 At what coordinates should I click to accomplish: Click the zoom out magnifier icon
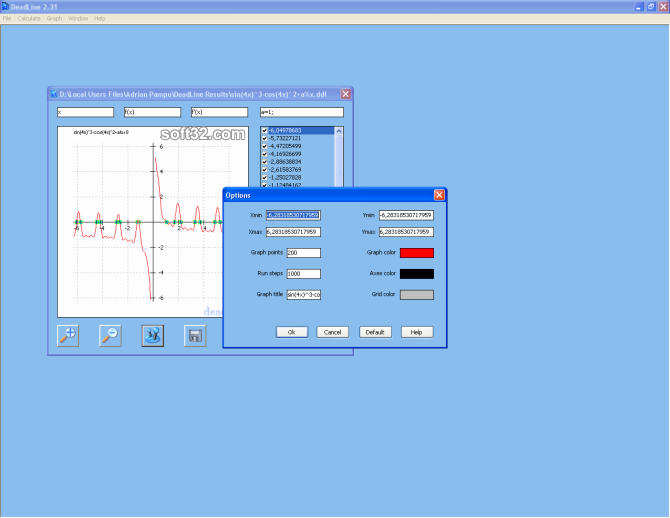110,335
